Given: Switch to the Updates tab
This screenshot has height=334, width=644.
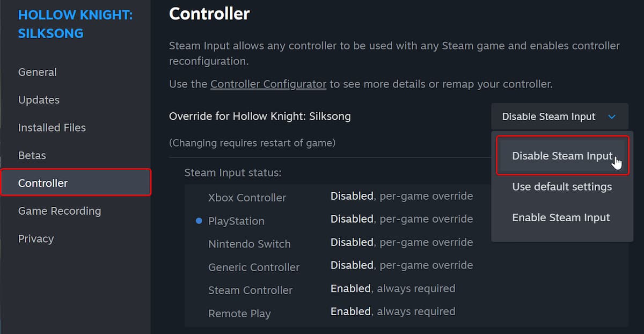Looking at the screenshot, I should [x=39, y=100].
